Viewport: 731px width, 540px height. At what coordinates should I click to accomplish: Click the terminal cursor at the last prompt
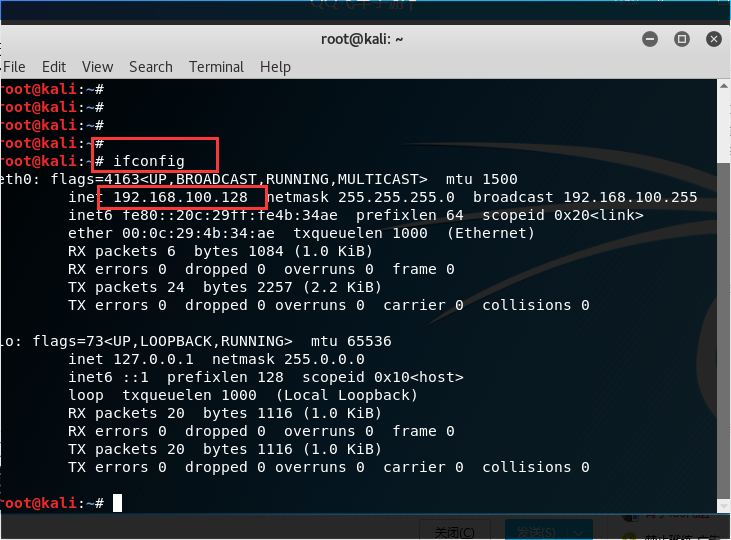[117, 503]
